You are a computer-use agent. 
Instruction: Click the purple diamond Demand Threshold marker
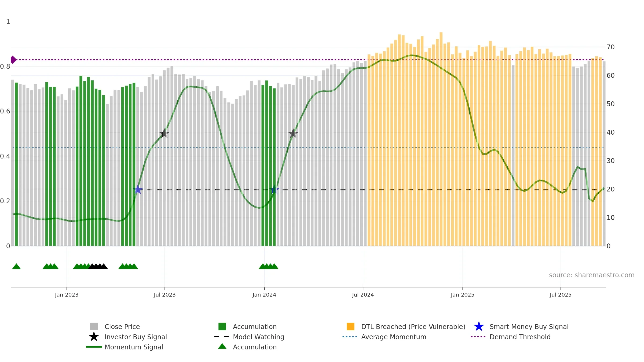[x=13, y=60]
